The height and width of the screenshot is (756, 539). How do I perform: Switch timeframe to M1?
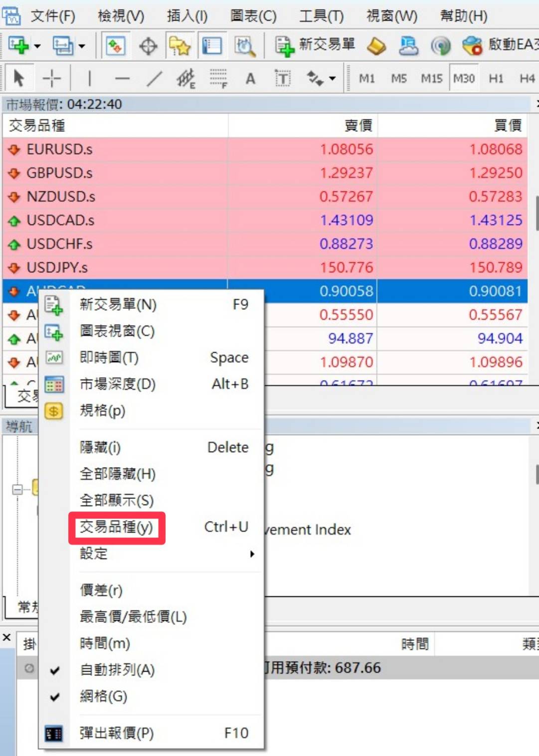367,78
